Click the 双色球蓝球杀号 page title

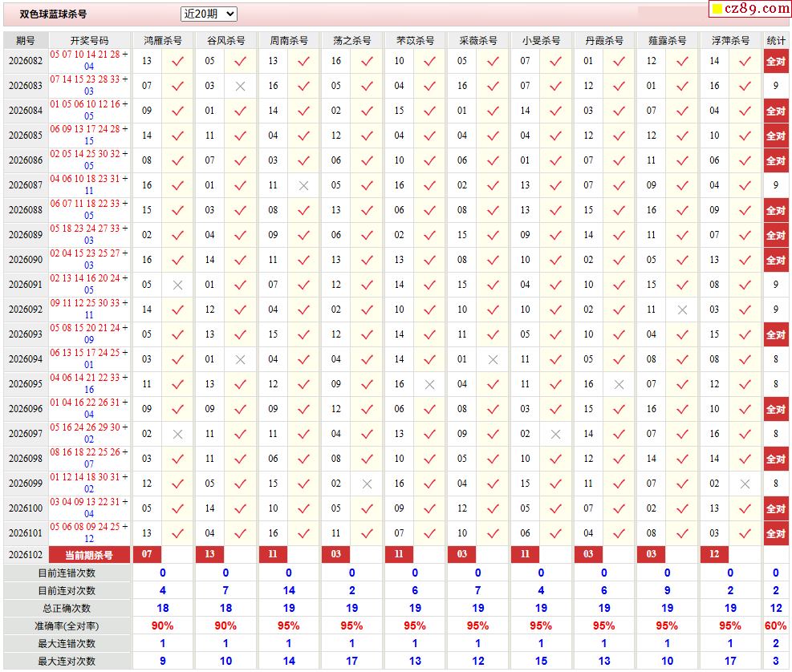tap(53, 14)
